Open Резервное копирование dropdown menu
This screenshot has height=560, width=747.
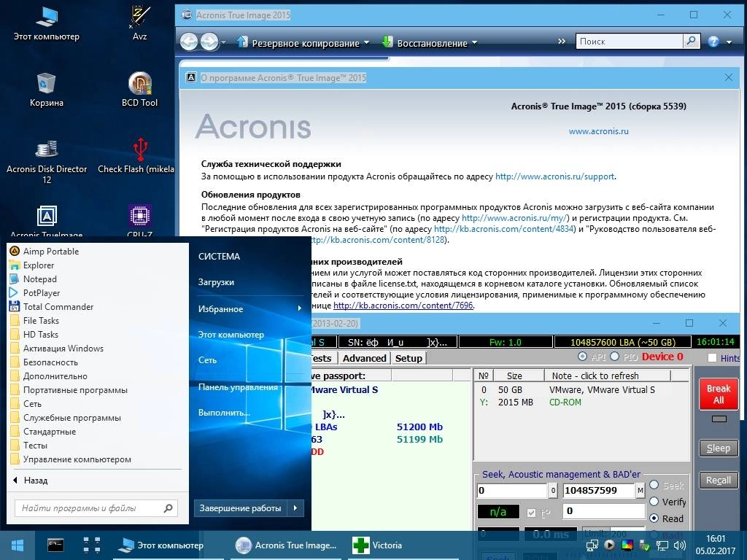[x=303, y=43]
